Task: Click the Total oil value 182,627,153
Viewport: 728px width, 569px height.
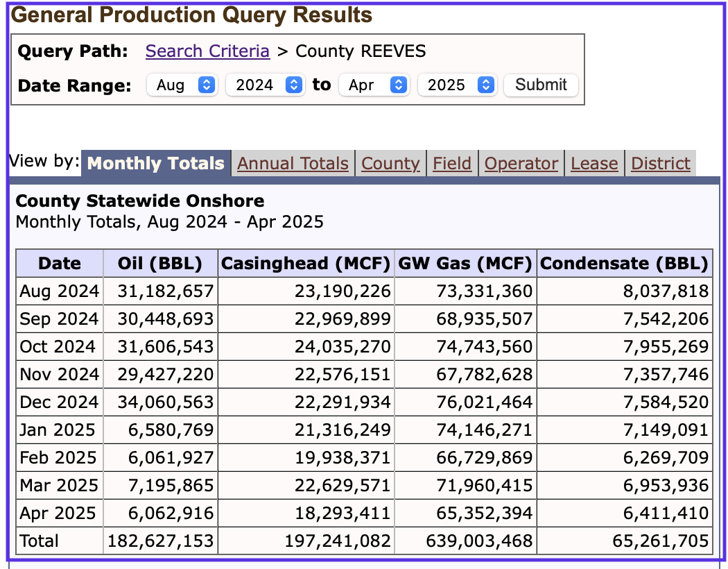Action: (x=162, y=541)
